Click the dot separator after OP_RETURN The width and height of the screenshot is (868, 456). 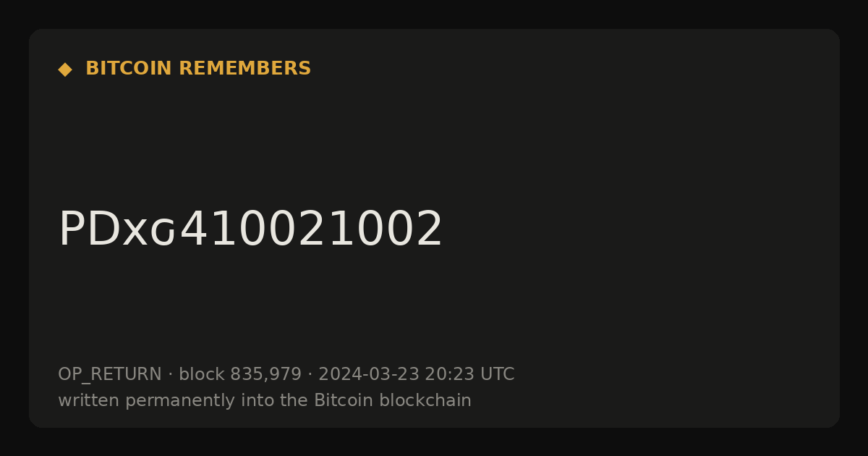(x=171, y=375)
